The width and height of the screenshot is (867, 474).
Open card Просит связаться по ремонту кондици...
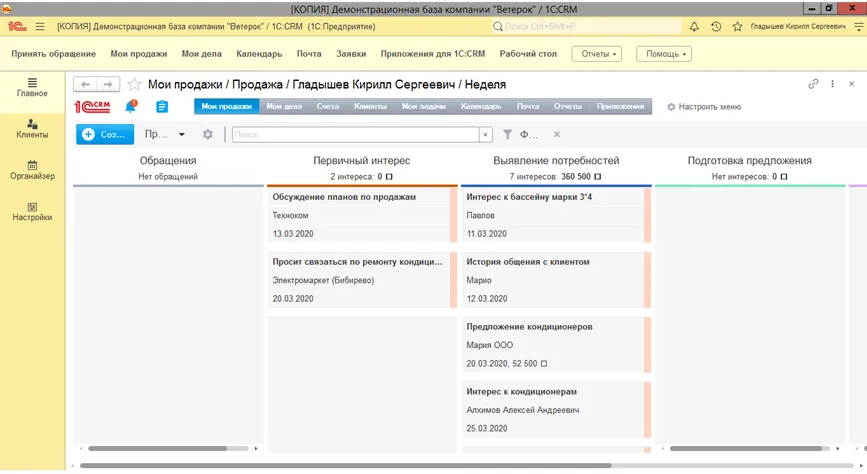click(x=362, y=280)
